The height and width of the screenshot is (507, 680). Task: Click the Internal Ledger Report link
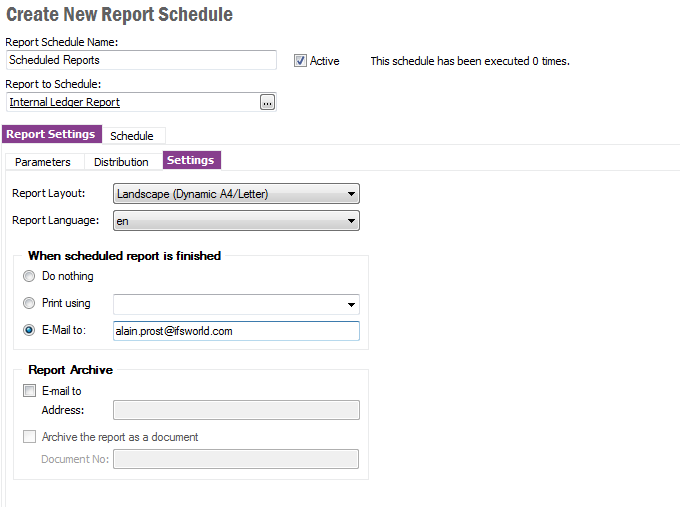click(x=65, y=102)
